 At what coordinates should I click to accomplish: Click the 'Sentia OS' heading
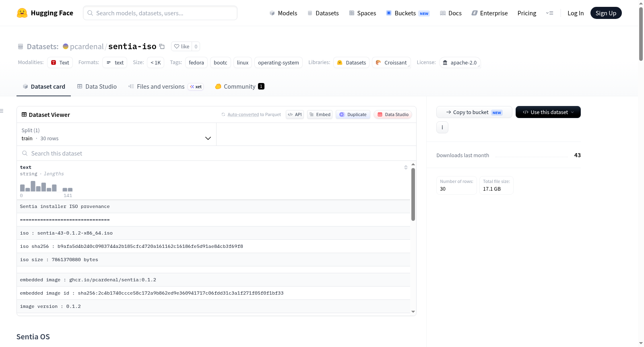click(33, 337)
